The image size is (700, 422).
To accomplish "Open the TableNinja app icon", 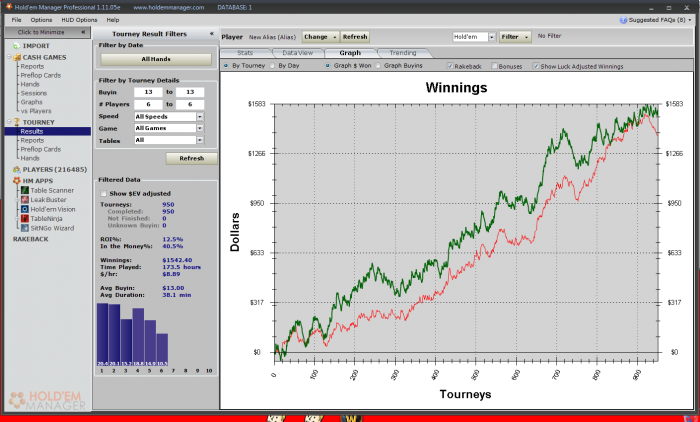I will [x=25, y=218].
